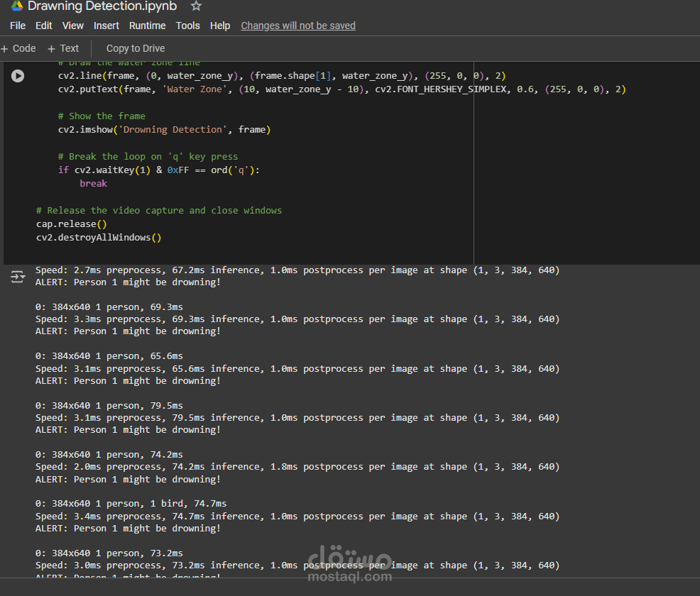The image size is (700, 596).
Task: Click output line '1 person, 74.2ms'
Action: click(109, 455)
